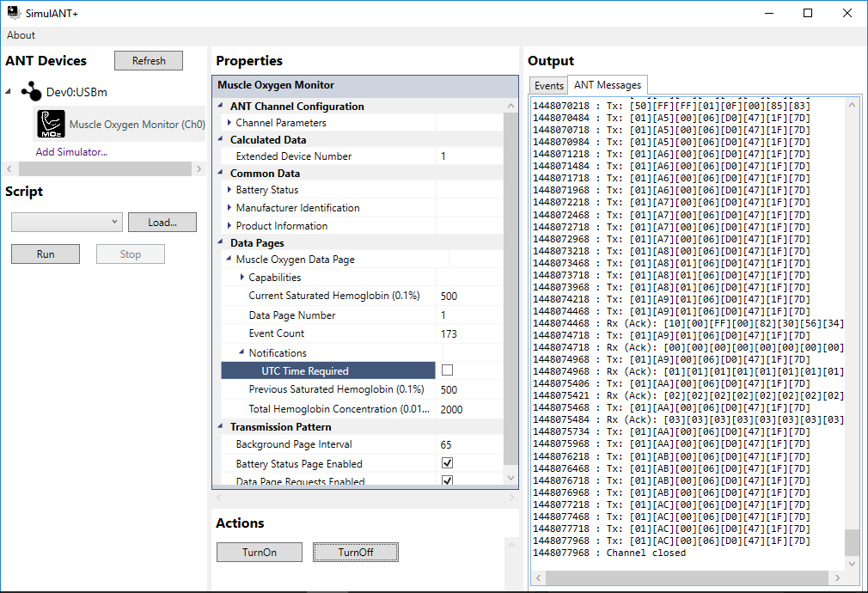Screen dimensions: 868x593
Task: Expand the Capabilities row
Action: click(x=241, y=277)
